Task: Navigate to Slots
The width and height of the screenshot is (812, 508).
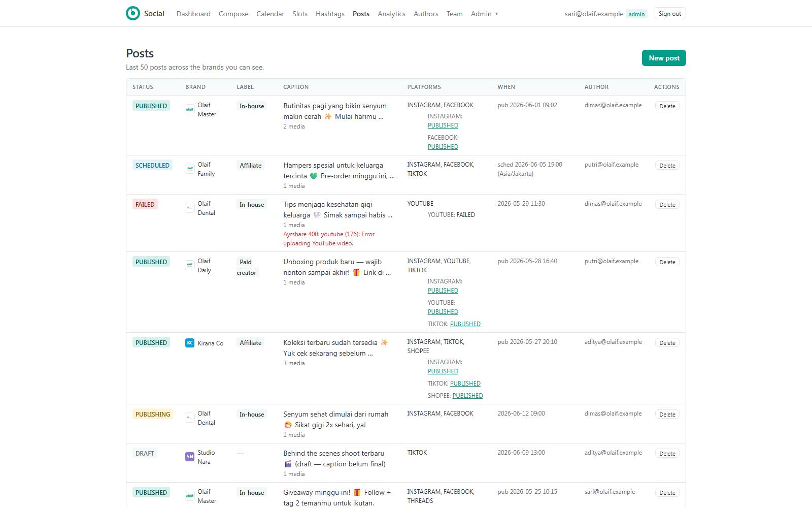Action: pos(300,14)
